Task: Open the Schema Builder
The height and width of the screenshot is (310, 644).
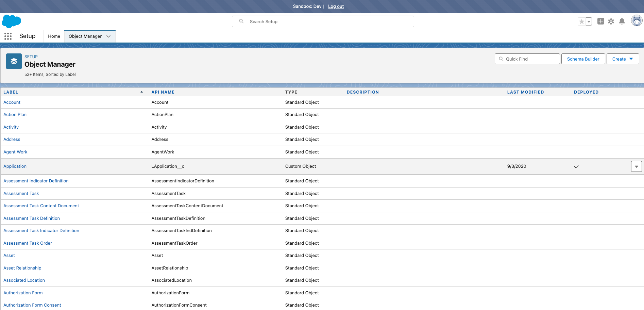Action: [x=583, y=59]
